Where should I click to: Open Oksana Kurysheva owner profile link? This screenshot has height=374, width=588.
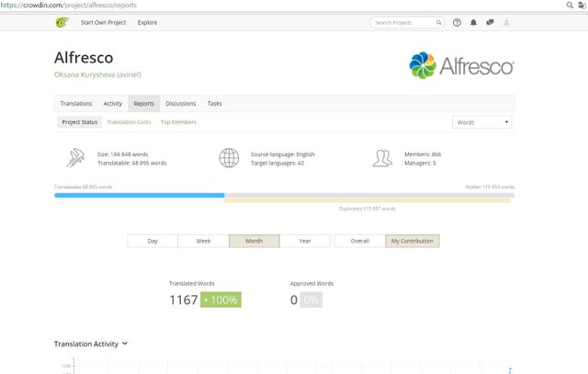[x=85, y=74]
